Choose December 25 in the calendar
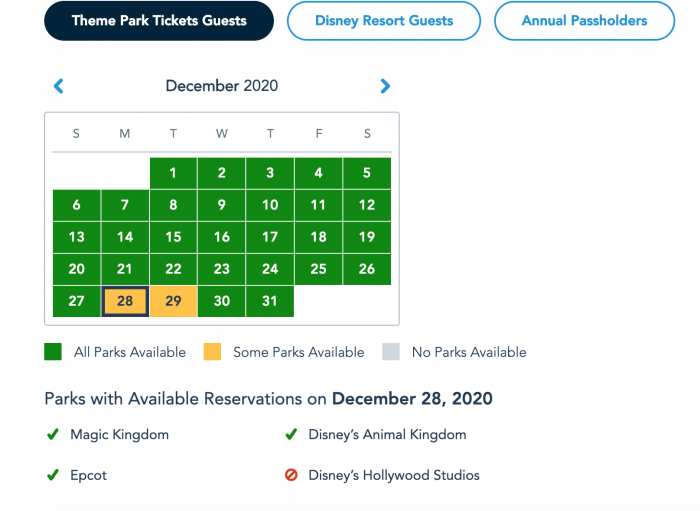The height and width of the screenshot is (511, 700). (318, 269)
